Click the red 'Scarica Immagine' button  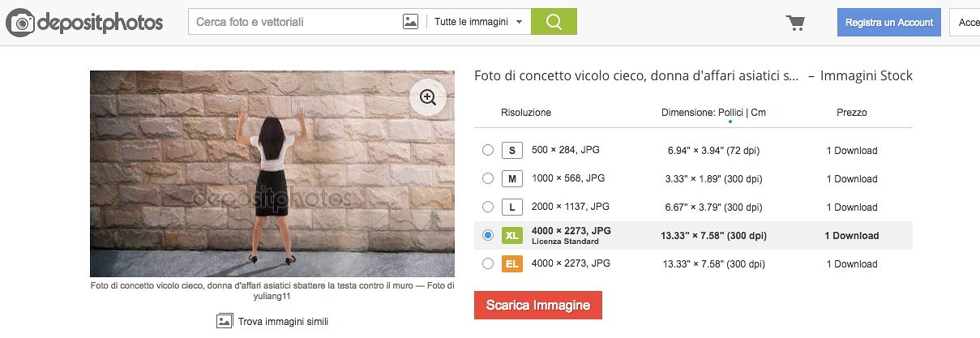pos(538,306)
